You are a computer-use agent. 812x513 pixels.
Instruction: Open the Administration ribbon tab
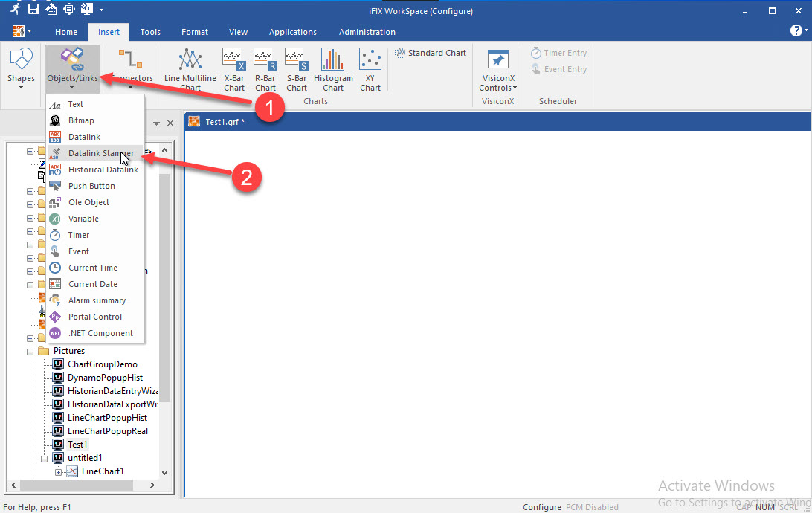coord(367,32)
